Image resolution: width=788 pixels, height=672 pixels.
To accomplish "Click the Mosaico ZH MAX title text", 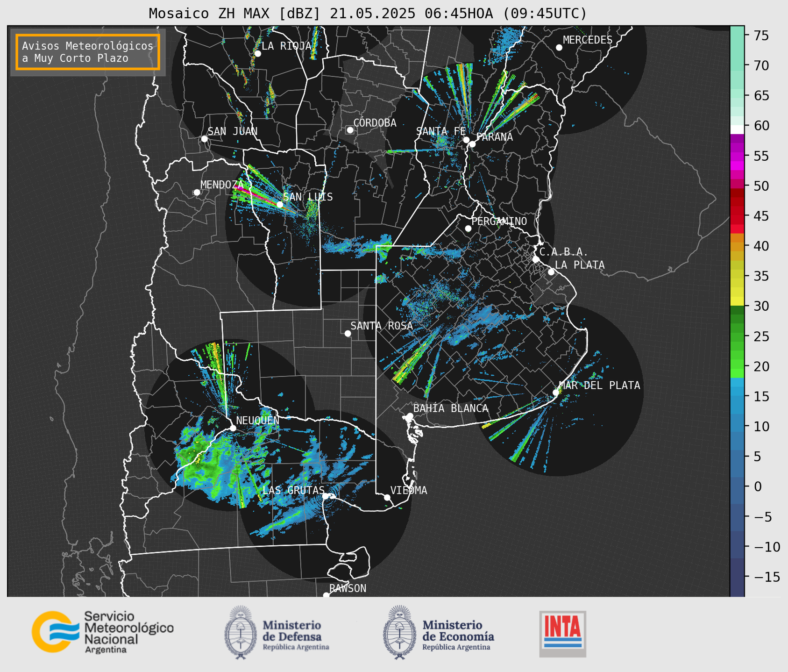I will pyautogui.click(x=368, y=14).
